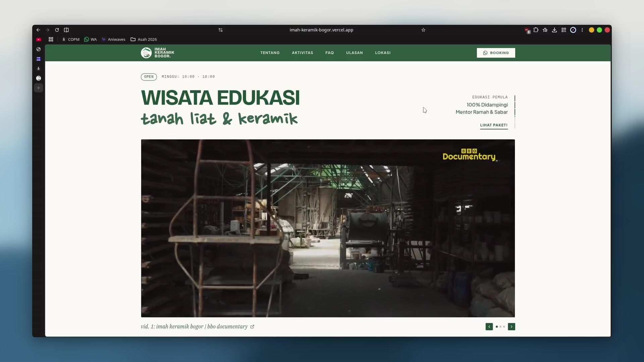Go to the TENTANG section

[270, 53]
